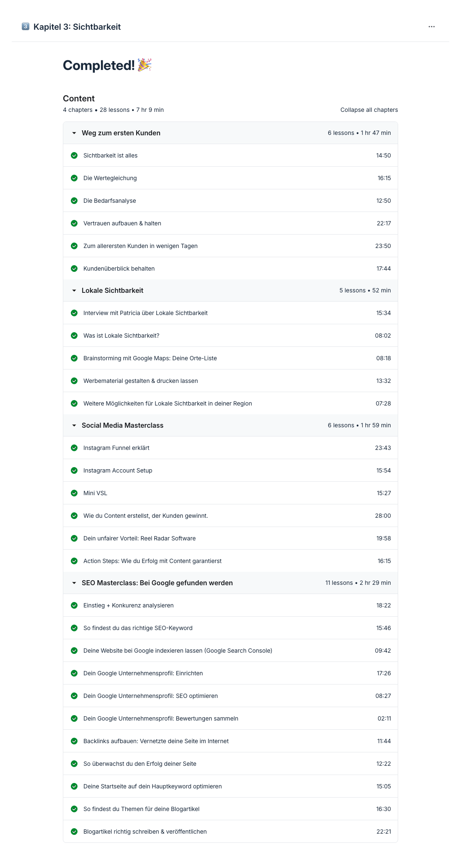Open Blogartikel richtig schreiben & veröffentlichen lesson
461x868 pixels.
click(230, 832)
